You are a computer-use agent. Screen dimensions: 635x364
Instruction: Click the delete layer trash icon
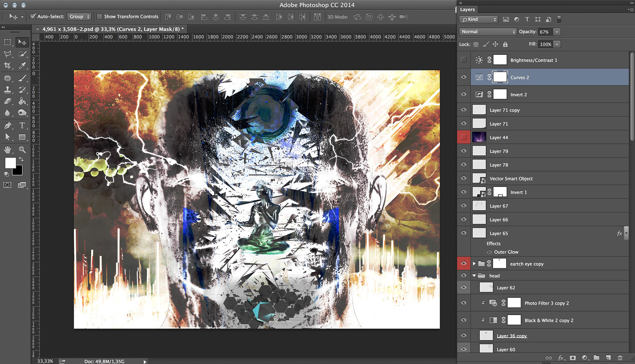(x=620, y=358)
